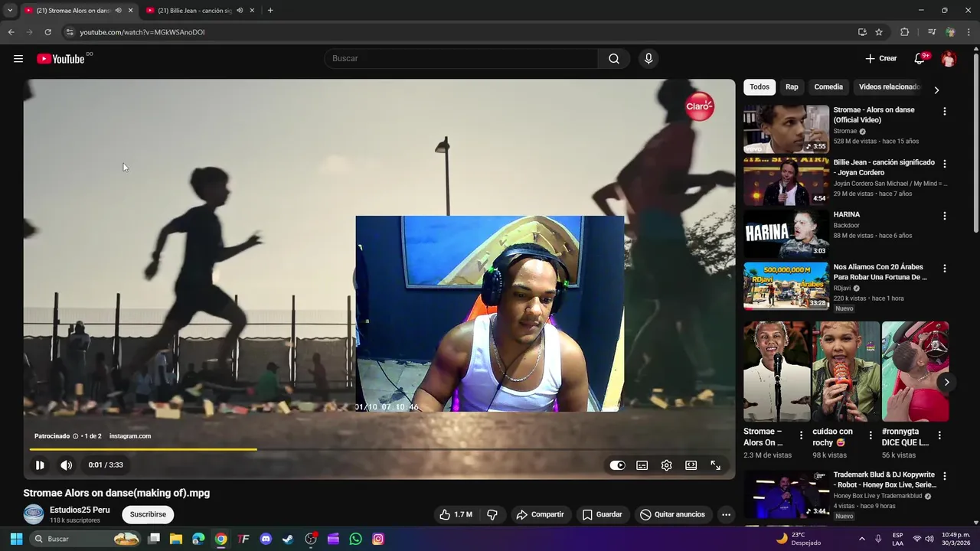Reload the page in Chrome
The width and height of the screenshot is (980, 551).
point(47,32)
